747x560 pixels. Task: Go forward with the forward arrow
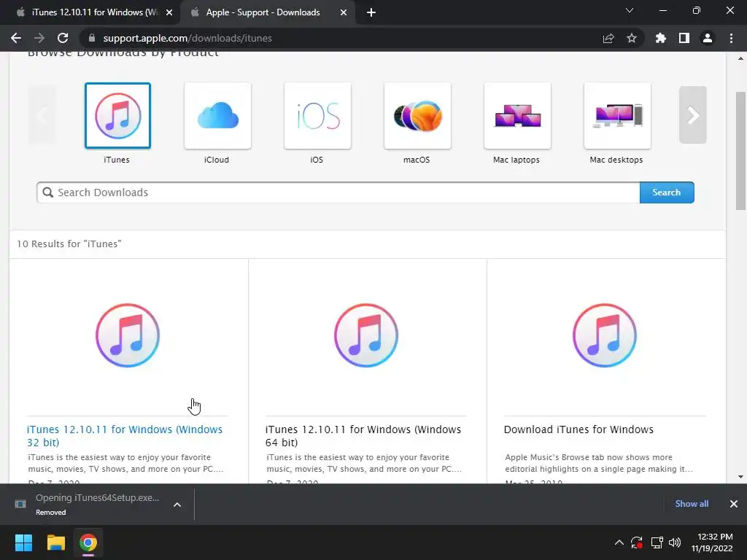[39, 38]
